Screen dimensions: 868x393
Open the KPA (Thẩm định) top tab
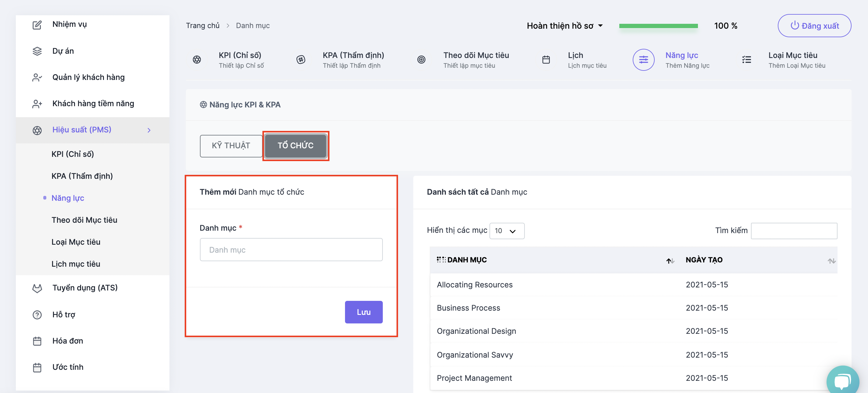point(341,60)
